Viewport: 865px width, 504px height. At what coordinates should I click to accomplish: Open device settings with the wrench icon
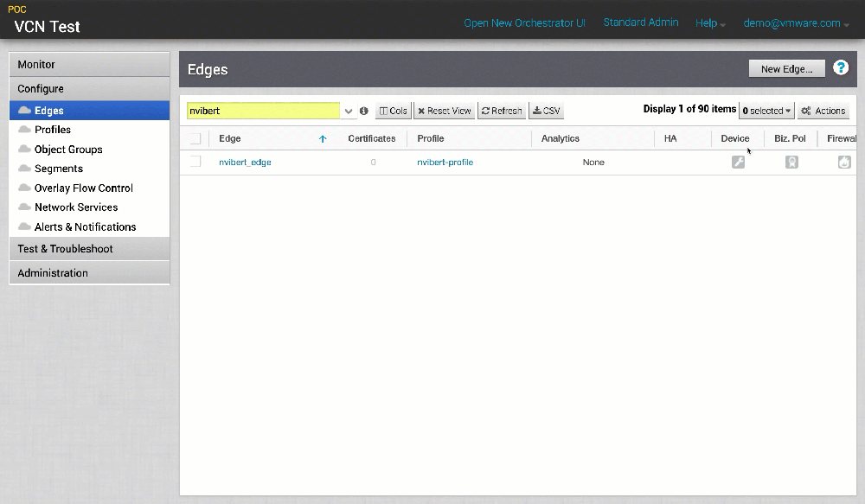738,162
